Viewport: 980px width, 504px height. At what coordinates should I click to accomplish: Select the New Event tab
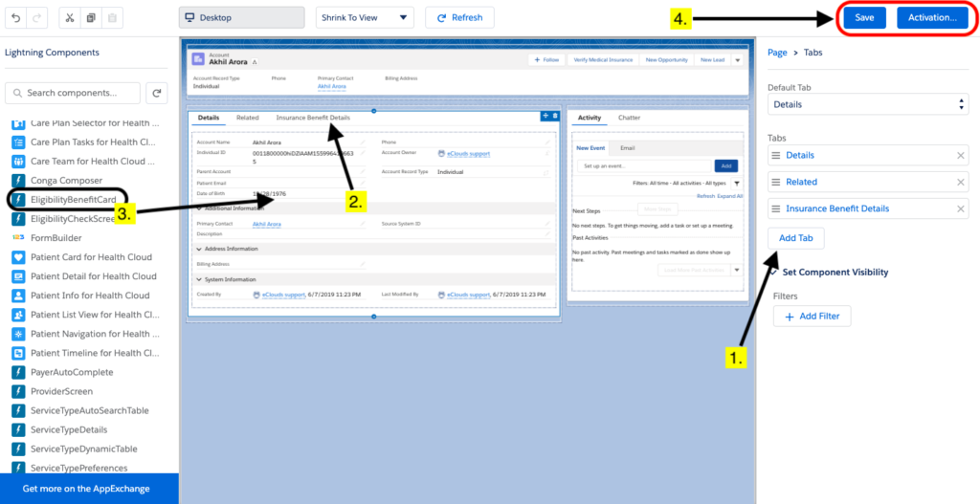pos(590,148)
